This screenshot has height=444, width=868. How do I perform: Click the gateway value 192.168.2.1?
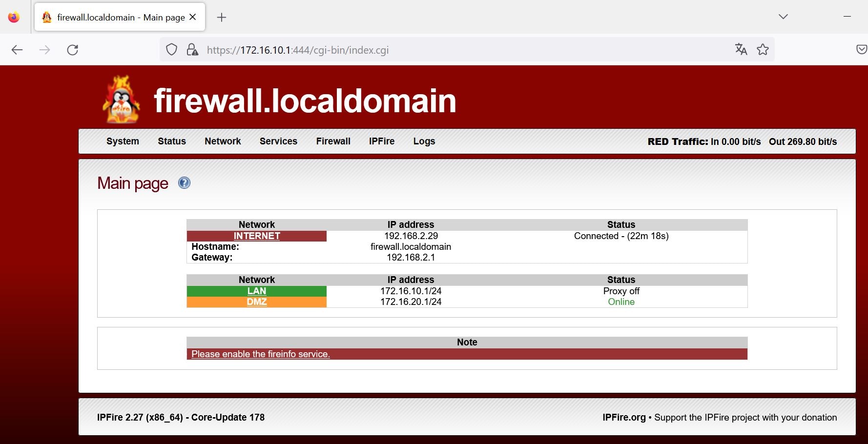pyautogui.click(x=411, y=258)
